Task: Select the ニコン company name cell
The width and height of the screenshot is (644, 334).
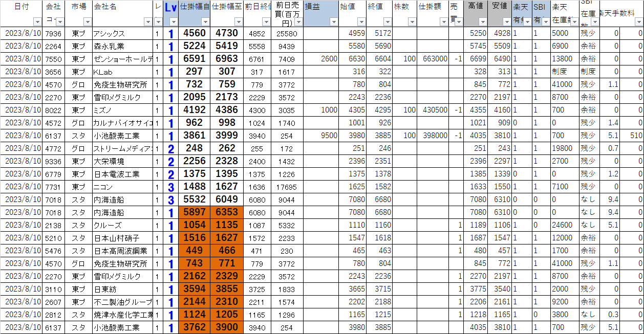Action: (x=122, y=187)
